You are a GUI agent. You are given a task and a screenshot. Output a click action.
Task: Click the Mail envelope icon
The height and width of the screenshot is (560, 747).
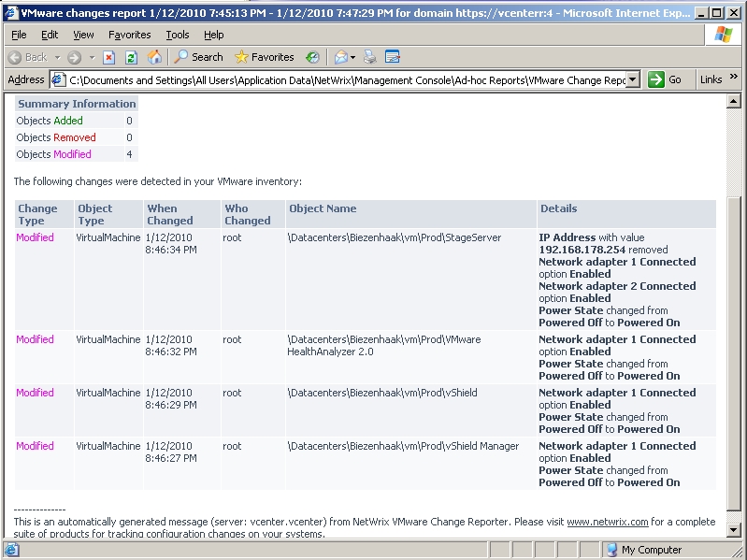(x=340, y=58)
